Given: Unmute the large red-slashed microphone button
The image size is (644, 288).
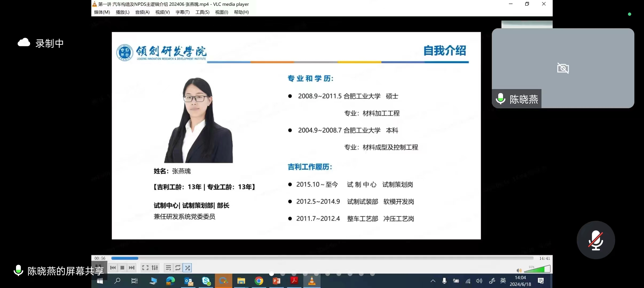Looking at the screenshot, I should click(596, 240).
